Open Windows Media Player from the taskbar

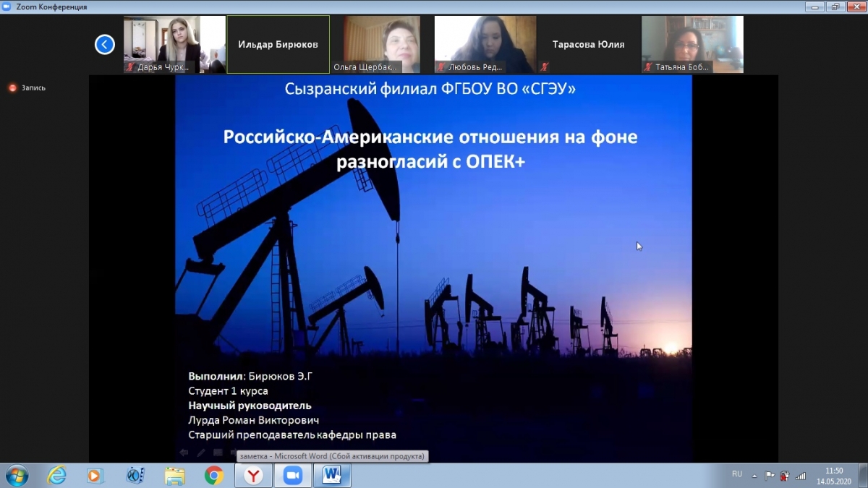[95, 475]
